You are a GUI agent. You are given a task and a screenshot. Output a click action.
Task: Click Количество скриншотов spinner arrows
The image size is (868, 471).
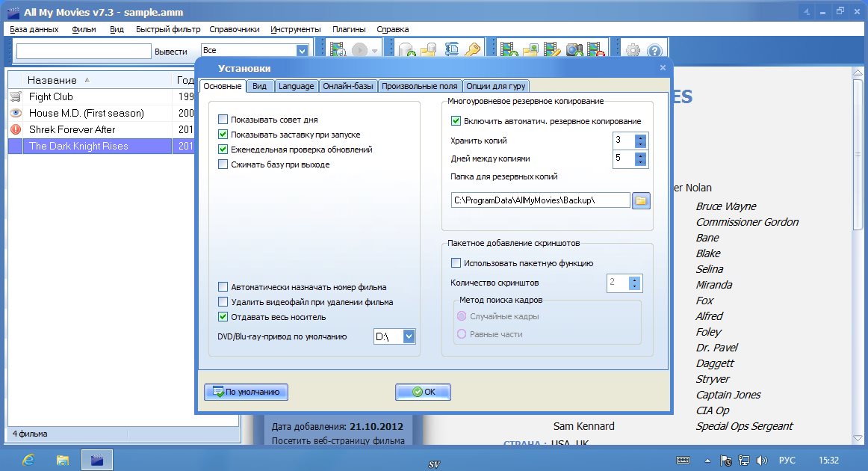(x=634, y=283)
